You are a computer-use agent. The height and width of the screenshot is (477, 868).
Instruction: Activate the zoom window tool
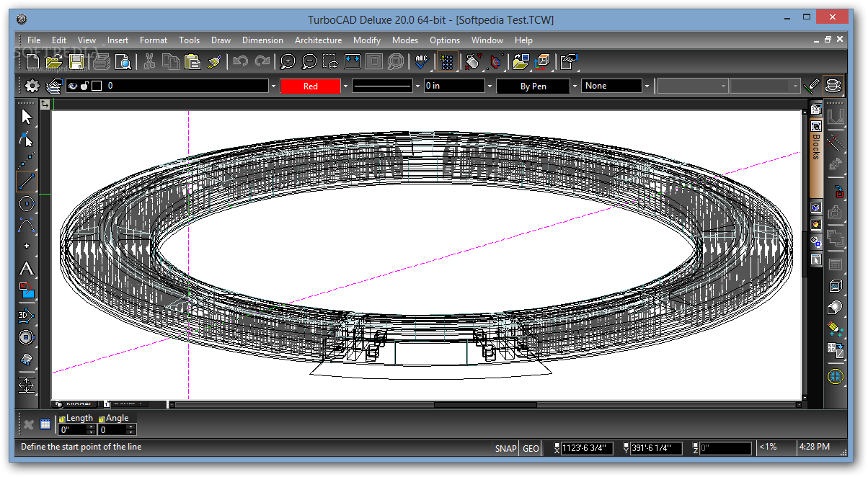click(x=331, y=62)
